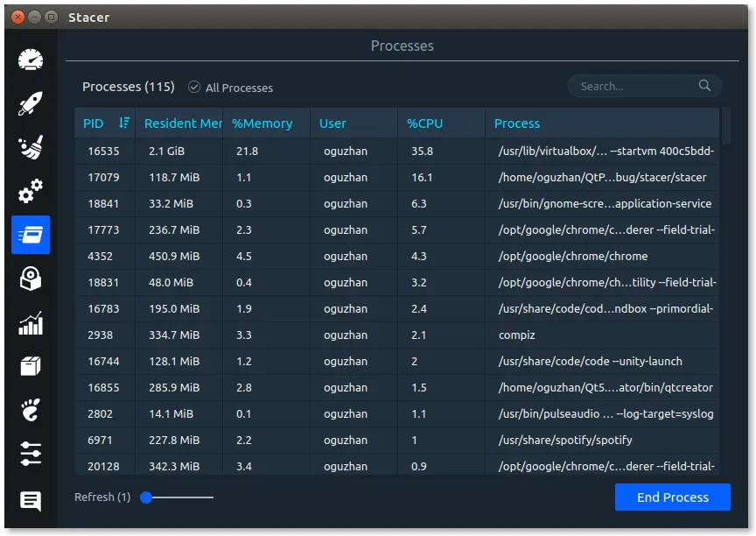Open Settings sliders icon in sidebar

coord(31,455)
